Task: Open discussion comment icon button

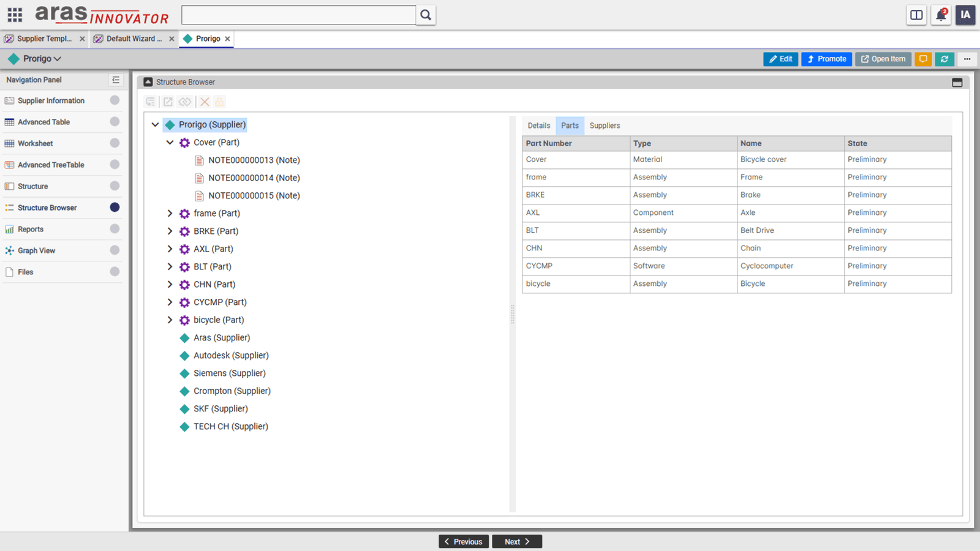Action: 922,59
